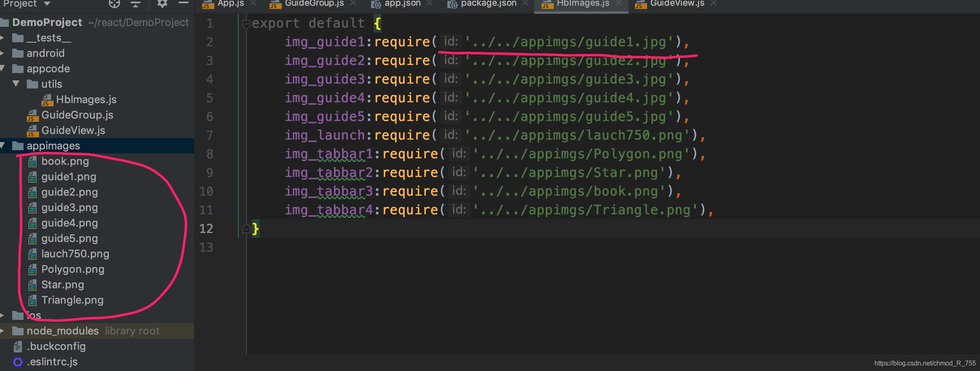
Task: Click the '../../appimgs/Triangle.png' string
Action: [586, 210]
